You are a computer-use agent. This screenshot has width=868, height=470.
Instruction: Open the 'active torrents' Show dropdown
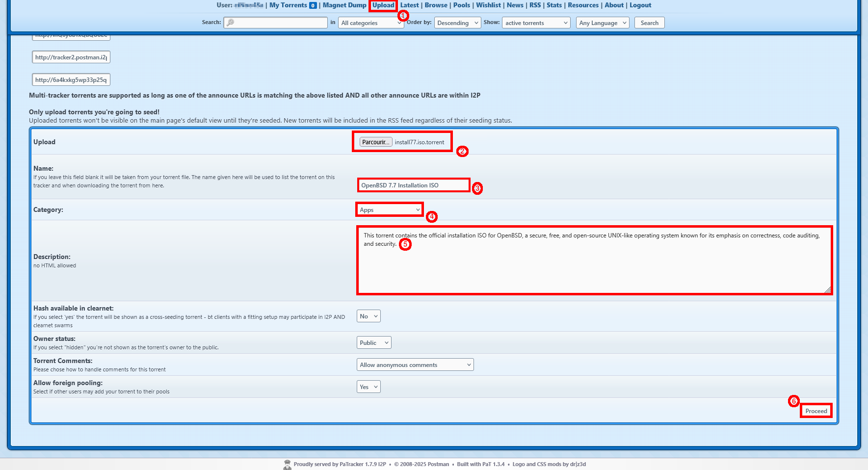pyautogui.click(x=535, y=23)
